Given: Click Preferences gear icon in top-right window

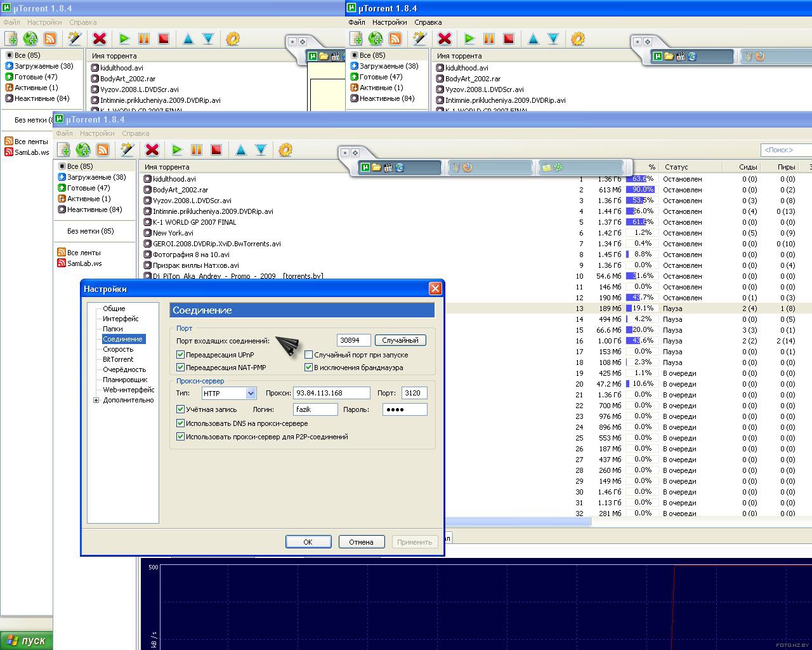Looking at the screenshot, I should tap(578, 39).
